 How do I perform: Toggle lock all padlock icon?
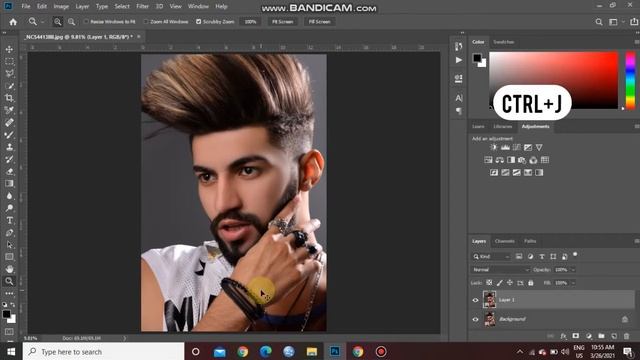(531, 282)
